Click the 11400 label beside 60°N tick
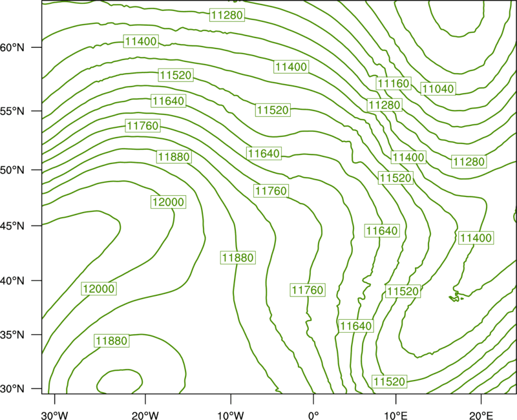The image size is (517, 420). tap(141, 41)
